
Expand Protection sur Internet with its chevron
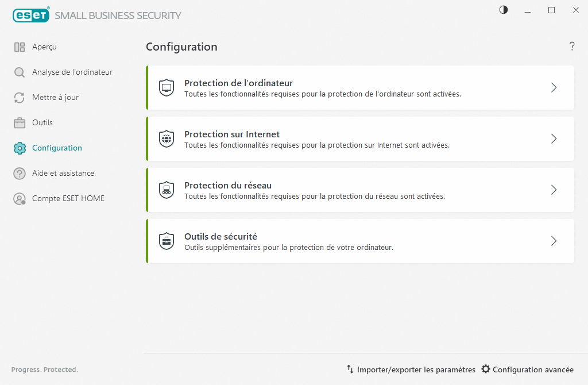(x=554, y=139)
